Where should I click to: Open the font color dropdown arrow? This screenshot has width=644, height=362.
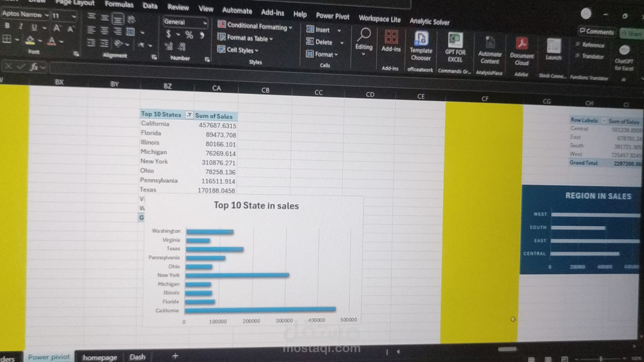point(62,42)
